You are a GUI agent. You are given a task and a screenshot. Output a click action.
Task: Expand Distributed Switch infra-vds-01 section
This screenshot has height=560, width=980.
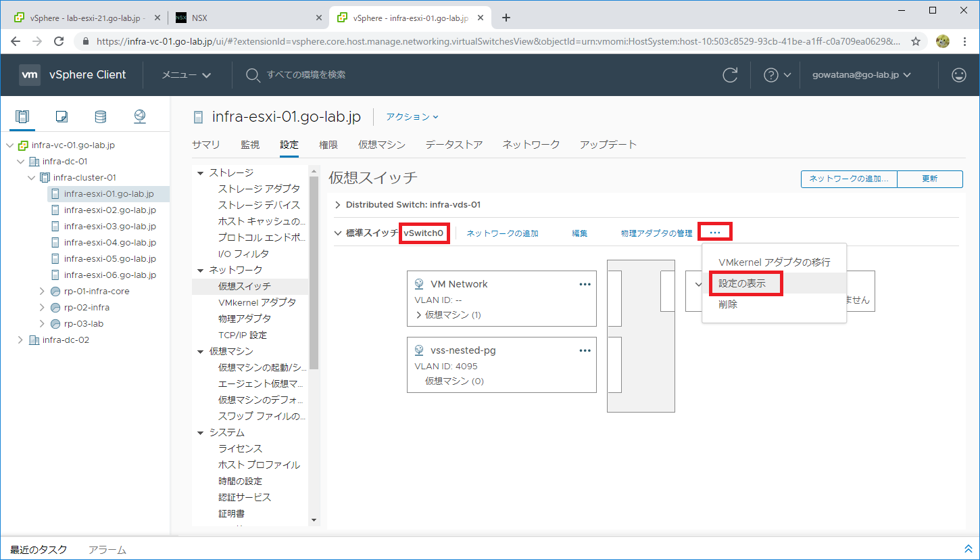pyautogui.click(x=338, y=204)
